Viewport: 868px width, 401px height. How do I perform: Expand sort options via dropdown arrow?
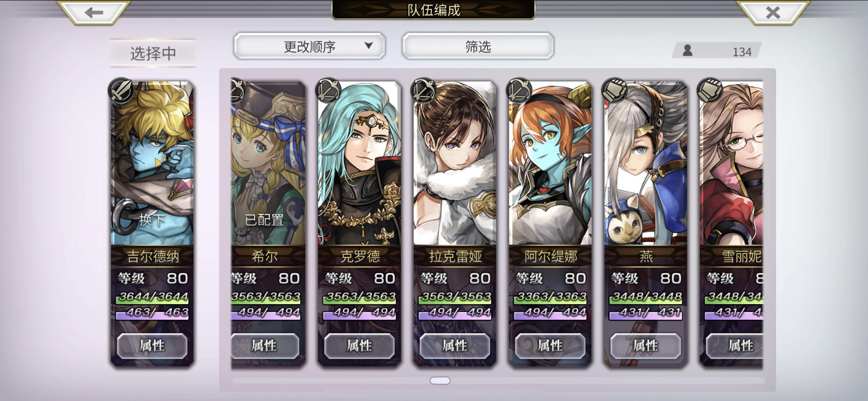pos(369,46)
